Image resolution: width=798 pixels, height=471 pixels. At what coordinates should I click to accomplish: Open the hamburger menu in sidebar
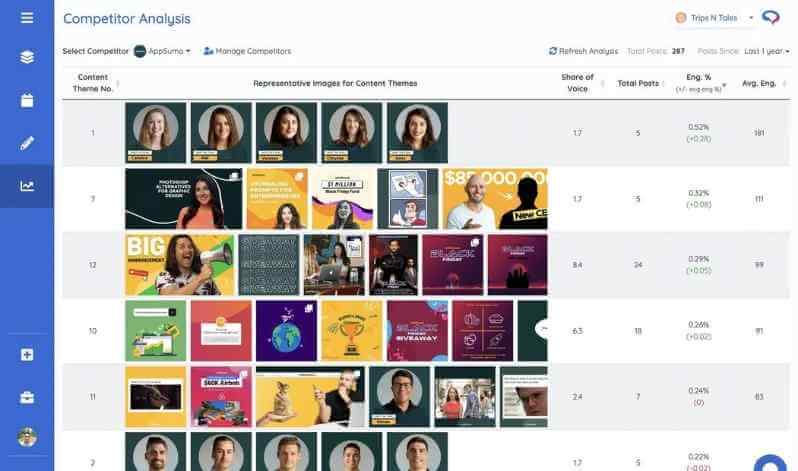click(x=27, y=17)
